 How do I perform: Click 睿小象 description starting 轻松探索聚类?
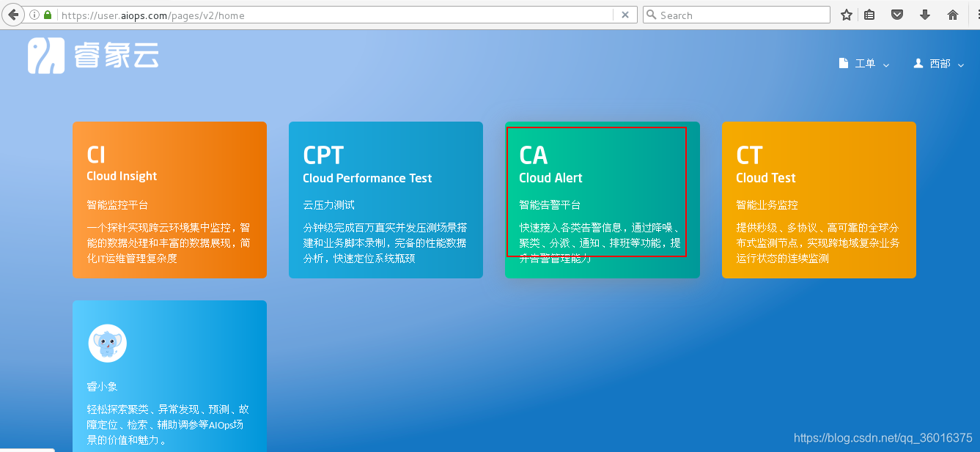click(168, 425)
